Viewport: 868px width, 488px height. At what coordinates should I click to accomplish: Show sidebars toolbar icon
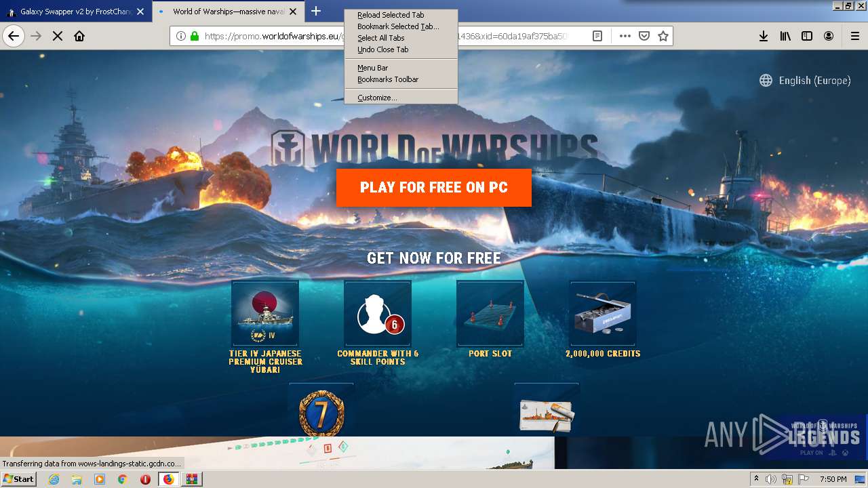(807, 36)
